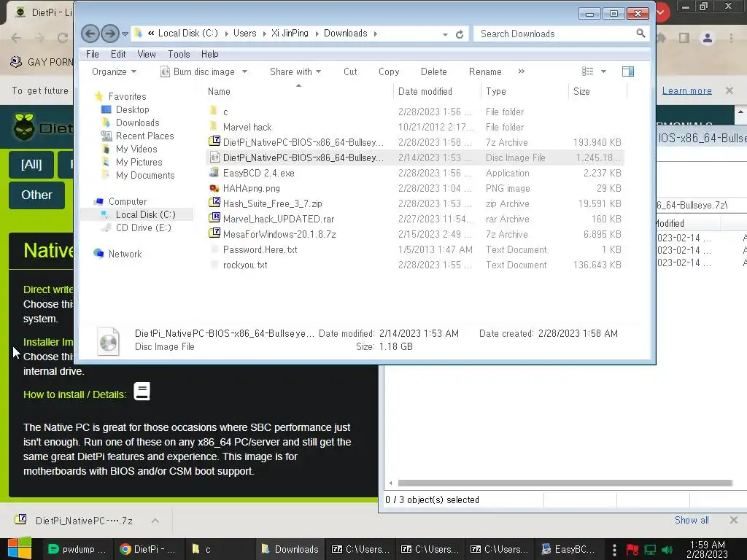
Task: Select DietPi 7z Archive file icon
Action: (x=214, y=142)
